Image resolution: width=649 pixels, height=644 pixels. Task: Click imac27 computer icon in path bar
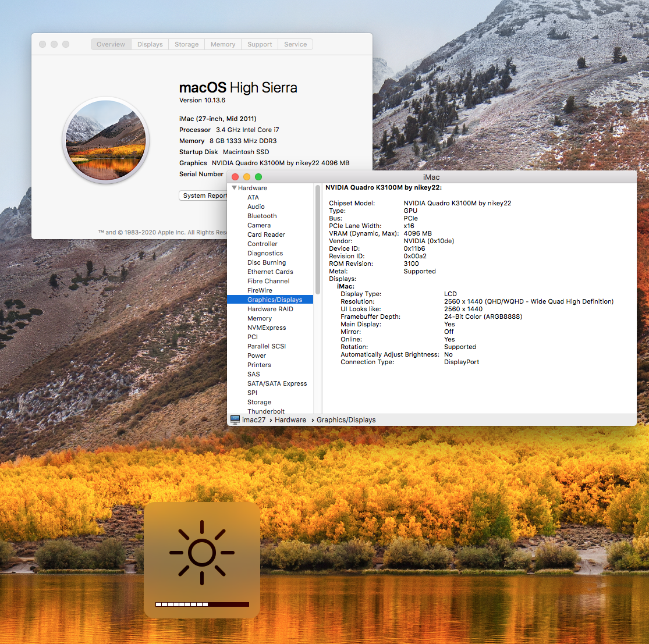coord(235,420)
